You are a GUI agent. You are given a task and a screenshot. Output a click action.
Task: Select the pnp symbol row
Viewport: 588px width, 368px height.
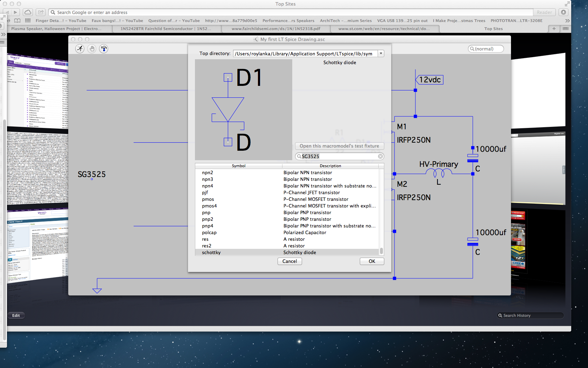coord(287,212)
